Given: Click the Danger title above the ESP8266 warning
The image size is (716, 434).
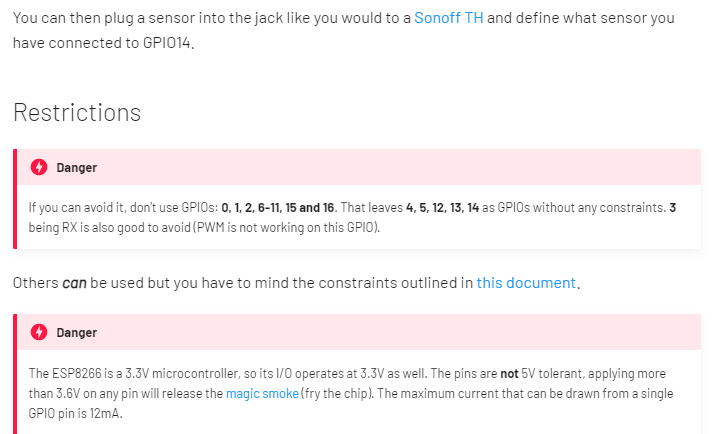Looking at the screenshot, I should click(77, 333).
